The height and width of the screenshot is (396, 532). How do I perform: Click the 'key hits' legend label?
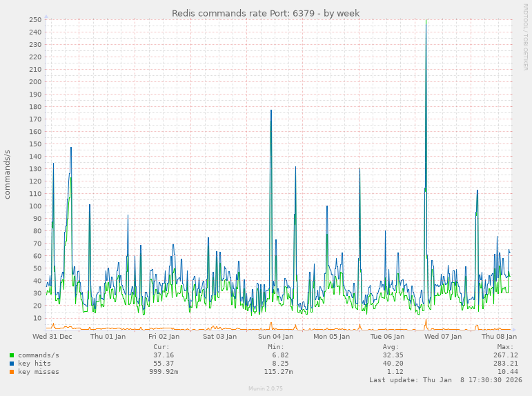(x=35, y=364)
